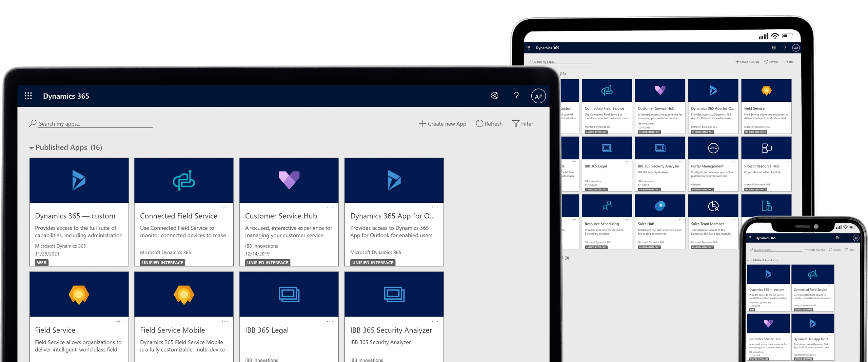Open more options for IBB 365 Security Analyzer on the laptop
The image size is (868, 362).
[x=435, y=321]
